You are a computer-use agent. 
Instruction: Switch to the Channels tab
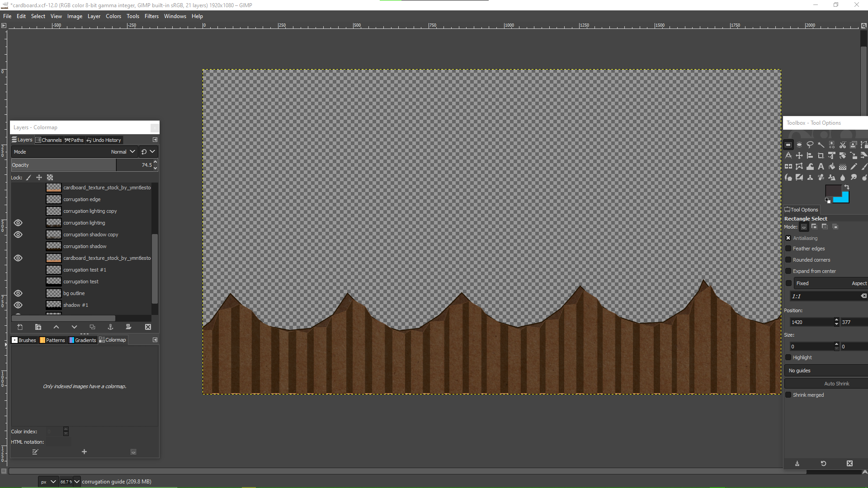pyautogui.click(x=49, y=140)
